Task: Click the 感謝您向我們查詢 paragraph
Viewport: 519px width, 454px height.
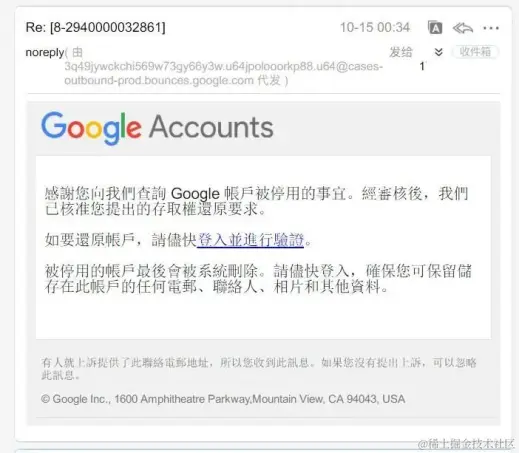Action: coord(257,201)
